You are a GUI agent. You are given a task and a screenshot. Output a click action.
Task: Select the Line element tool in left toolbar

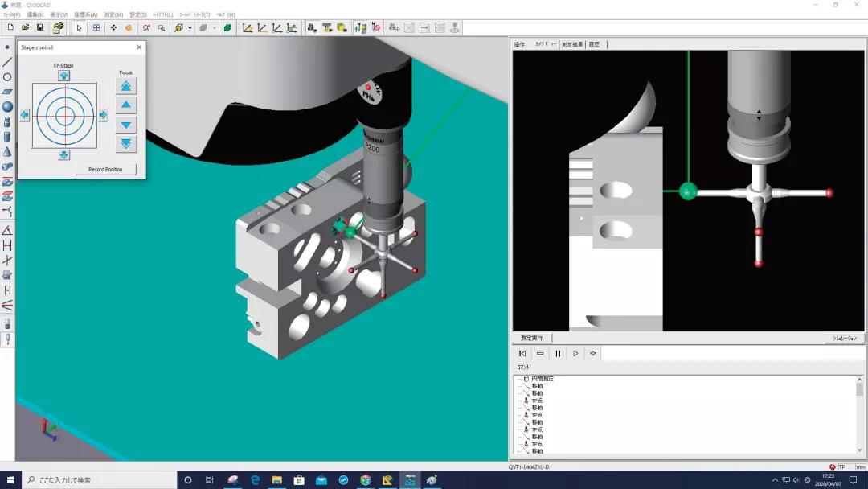coord(7,62)
